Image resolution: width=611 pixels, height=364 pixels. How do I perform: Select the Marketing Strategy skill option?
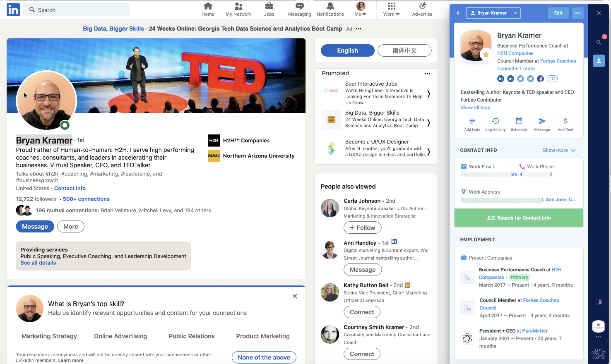[49, 336]
